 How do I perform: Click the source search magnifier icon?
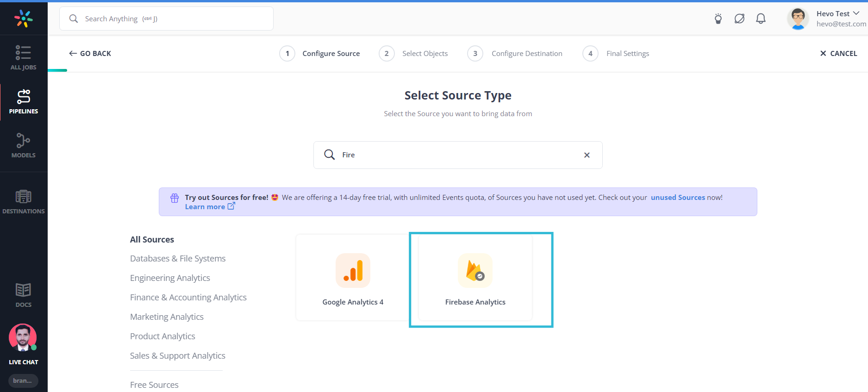(330, 155)
